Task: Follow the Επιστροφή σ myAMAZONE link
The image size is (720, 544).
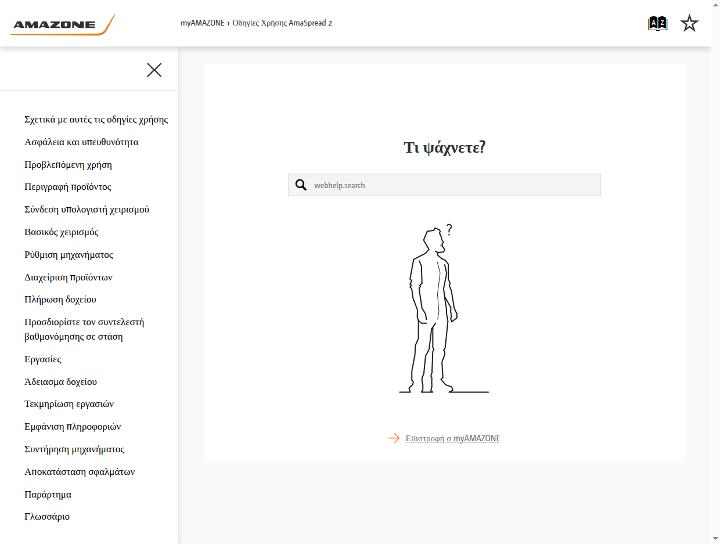Action: 453,438
